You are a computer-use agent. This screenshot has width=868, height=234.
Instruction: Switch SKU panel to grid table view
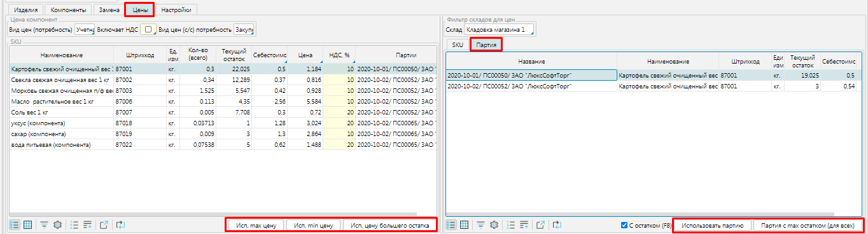click(28, 224)
